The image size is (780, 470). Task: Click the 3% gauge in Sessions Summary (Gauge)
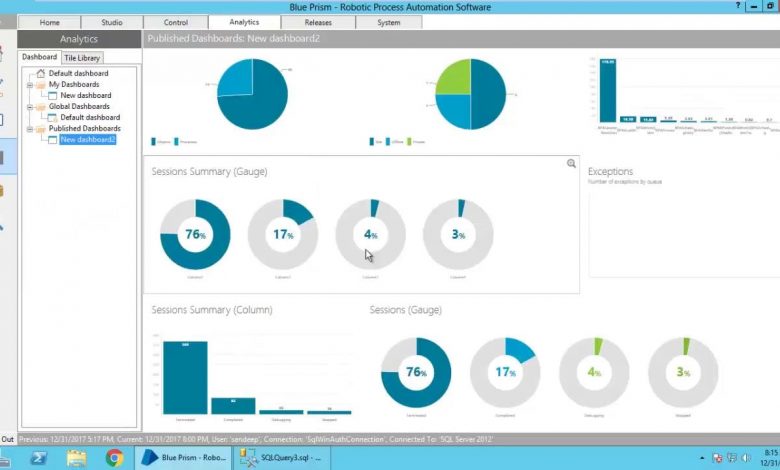coord(458,234)
